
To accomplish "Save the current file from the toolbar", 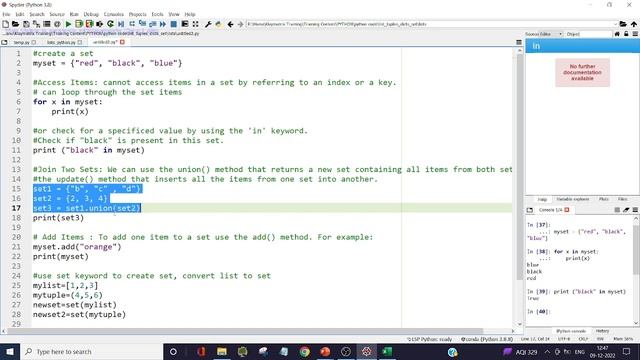I will pyautogui.click(x=26, y=24).
